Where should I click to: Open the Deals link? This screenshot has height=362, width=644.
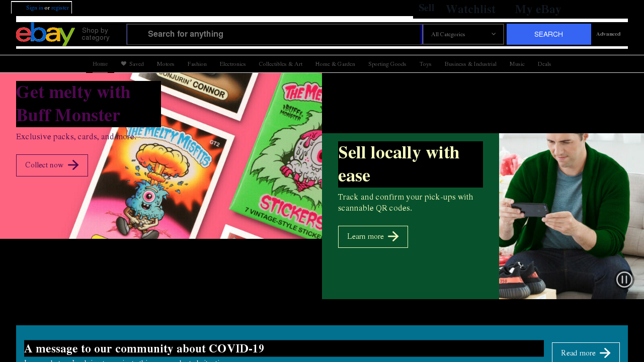point(544,64)
